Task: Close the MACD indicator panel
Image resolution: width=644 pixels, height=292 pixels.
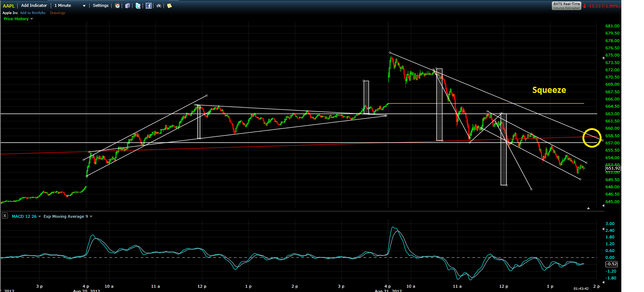Action: point(5,216)
